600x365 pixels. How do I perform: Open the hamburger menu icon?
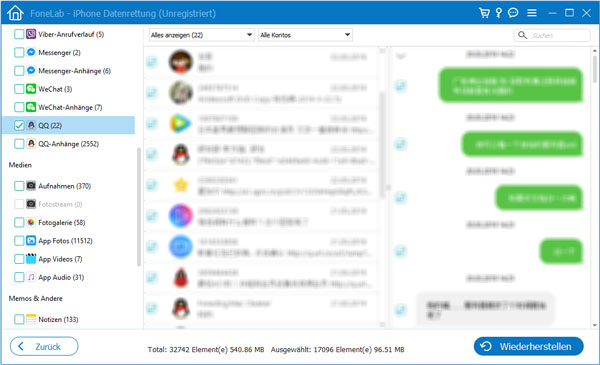(x=532, y=13)
